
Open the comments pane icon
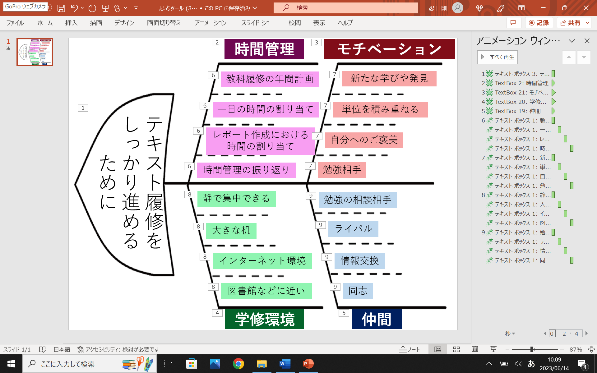pos(513,23)
